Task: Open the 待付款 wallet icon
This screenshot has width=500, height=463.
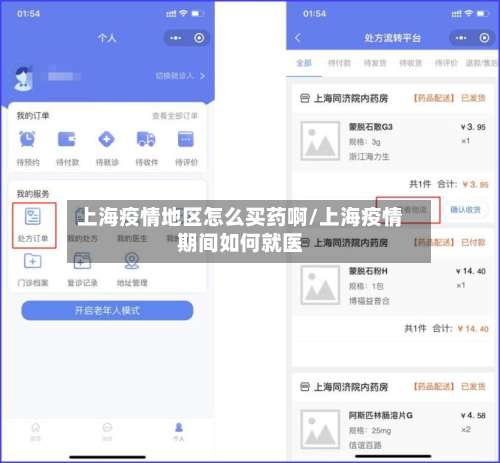Action: 67,139
